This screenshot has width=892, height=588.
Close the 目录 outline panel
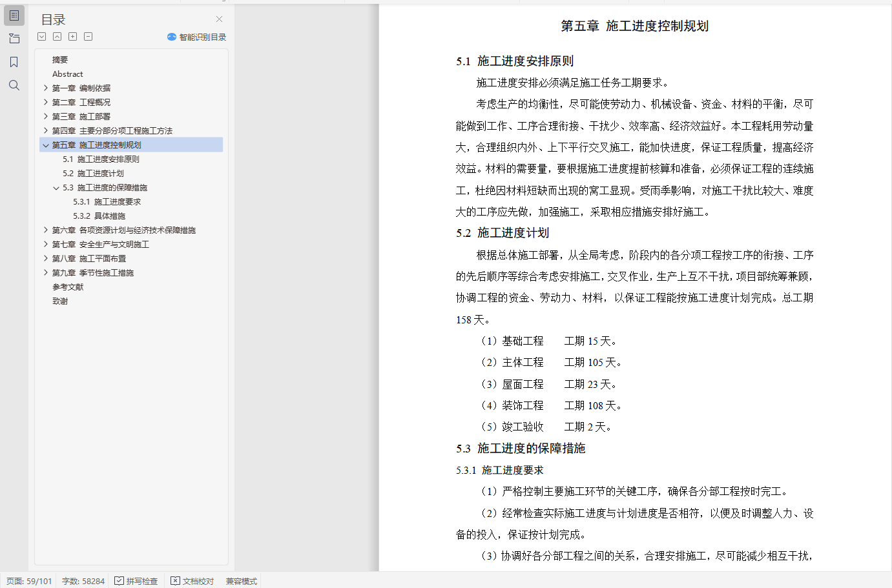pos(219,19)
